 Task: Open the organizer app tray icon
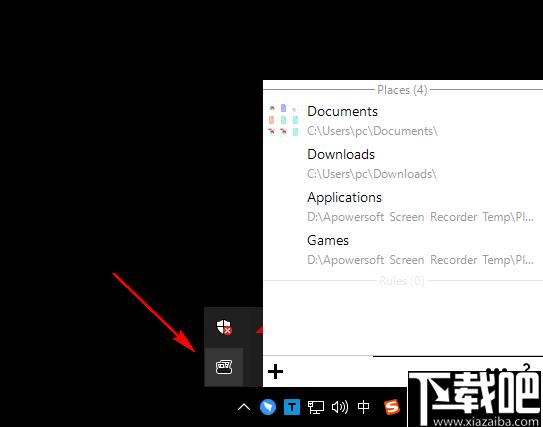pyautogui.click(x=224, y=367)
